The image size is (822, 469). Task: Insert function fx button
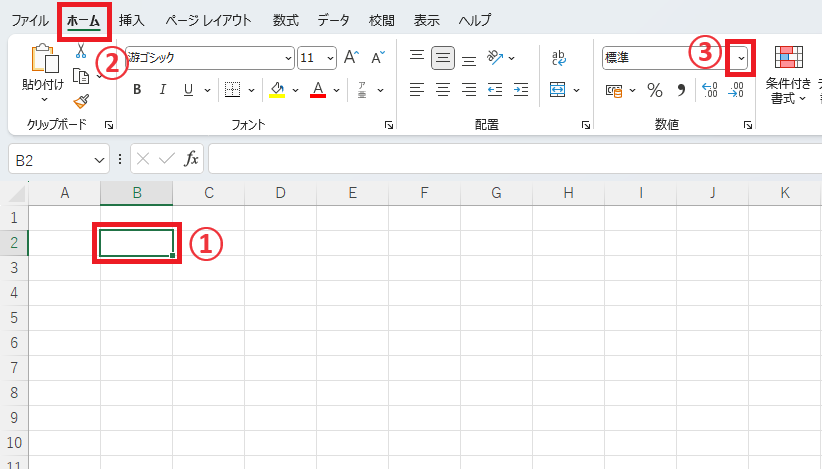pos(191,158)
